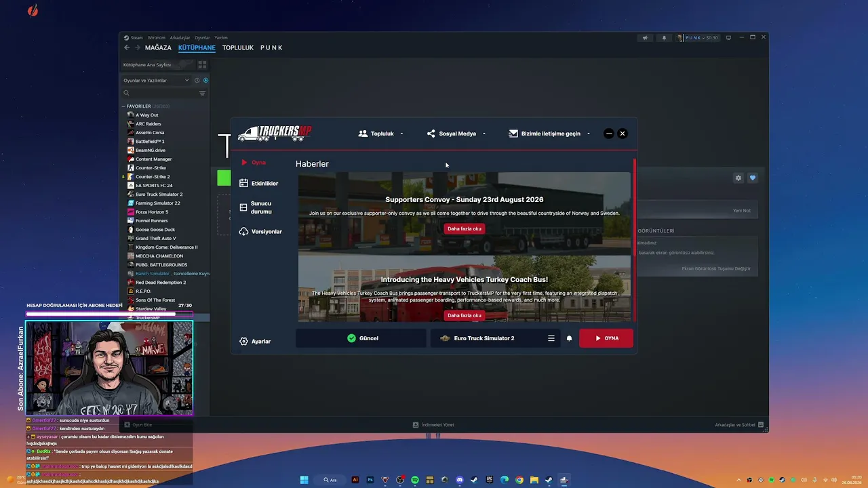Open Sunucu durumu server status page

click(256, 207)
